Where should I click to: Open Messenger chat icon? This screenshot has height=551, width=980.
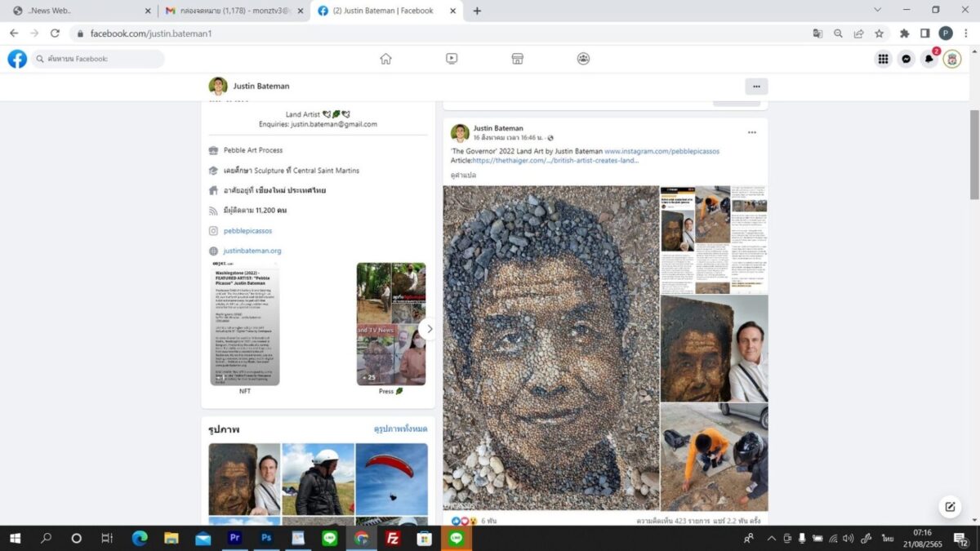tap(906, 59)
